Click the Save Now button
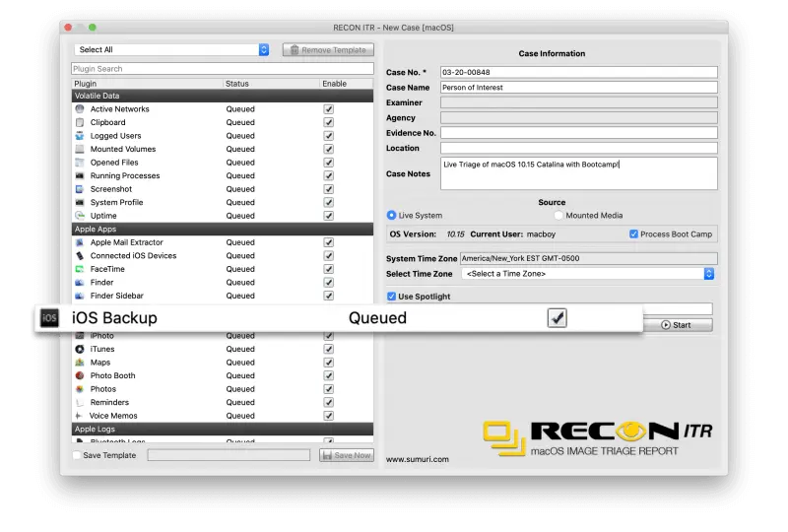 (x=347, y=455)
